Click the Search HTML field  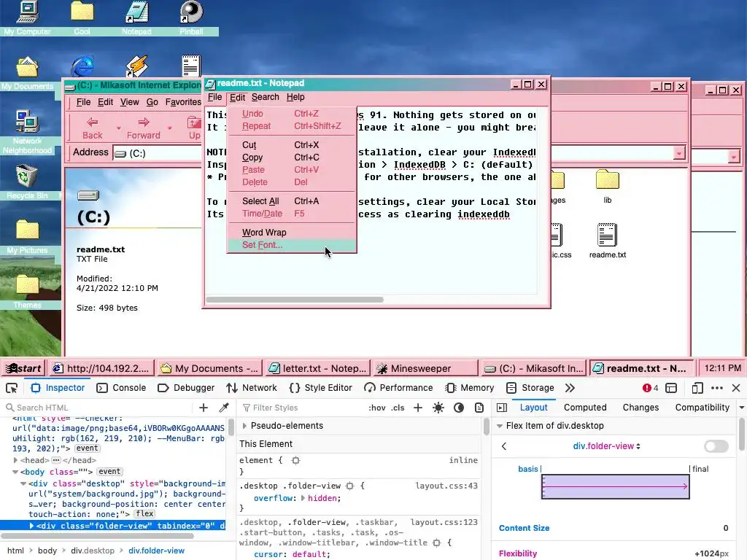click(x=100, y=408)
